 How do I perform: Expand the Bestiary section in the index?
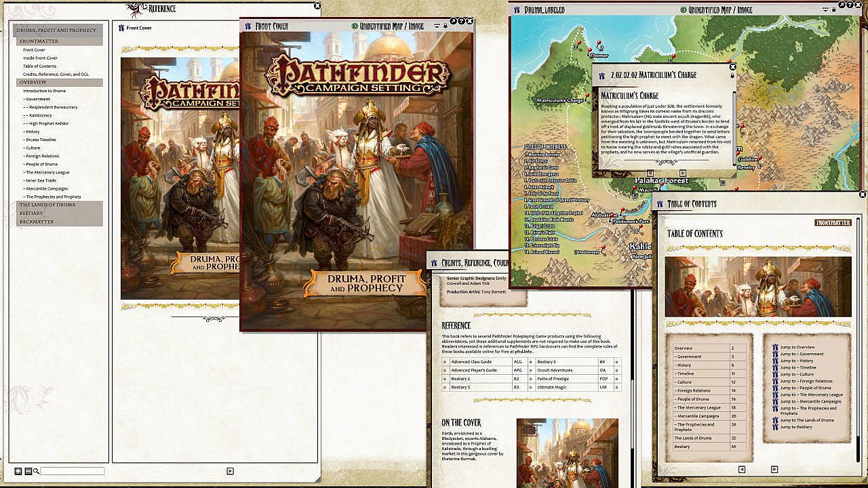(58, 213)
